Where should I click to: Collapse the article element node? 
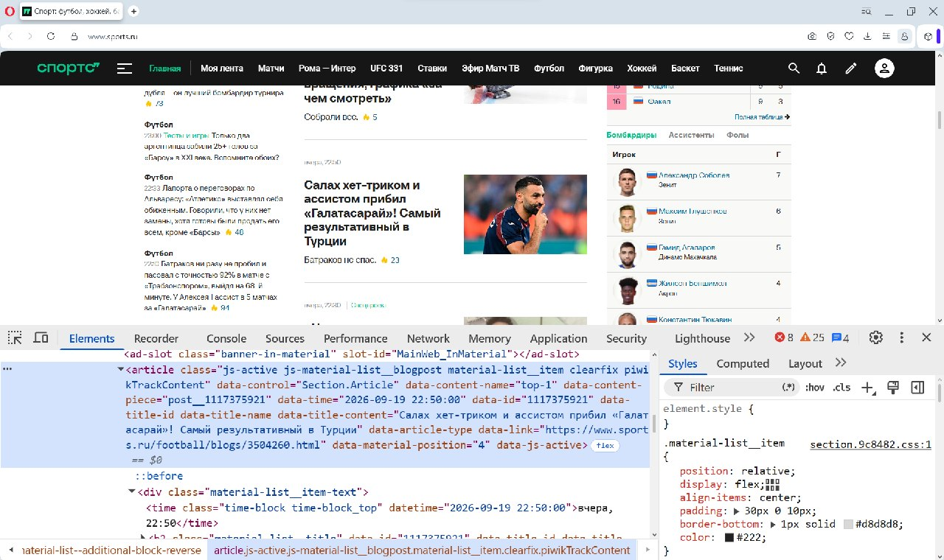121,369
